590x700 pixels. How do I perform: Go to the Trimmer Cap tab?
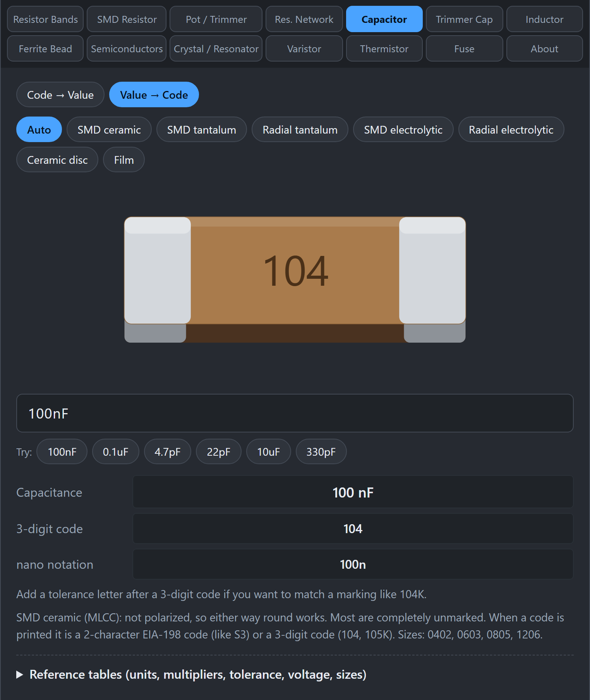[x=464, y=19]
